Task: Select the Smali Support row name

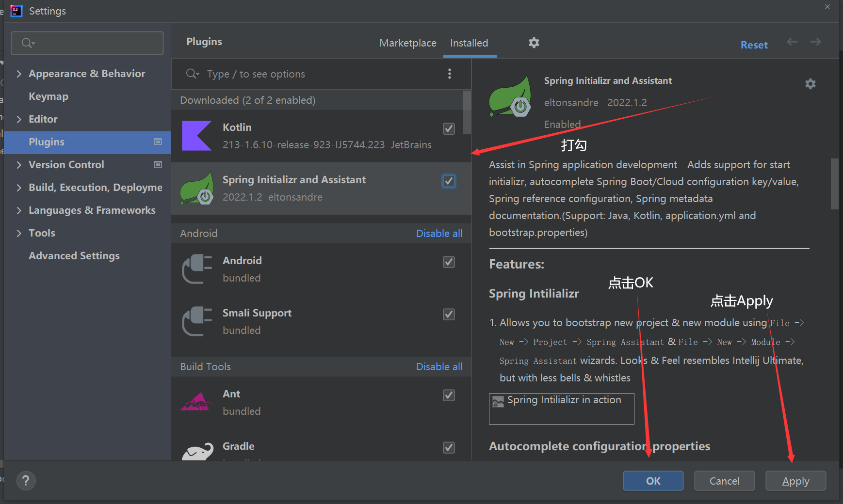Action: tap(257, 313)
